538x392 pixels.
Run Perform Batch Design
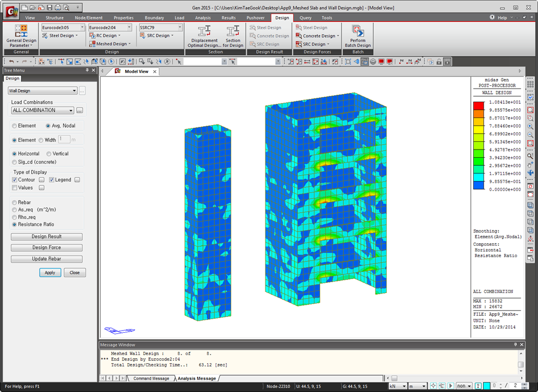click(x=357, y=36)
